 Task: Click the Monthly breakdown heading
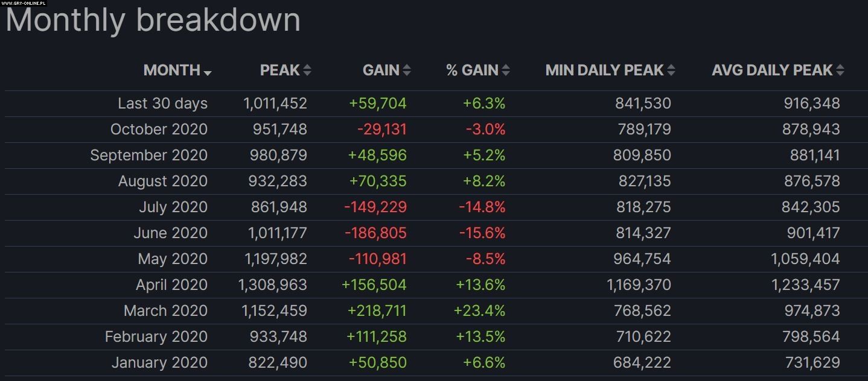[x=153, y=20]
